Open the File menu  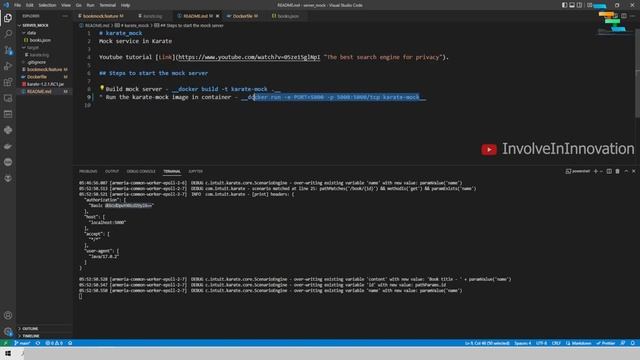click(x=18, y=5)
